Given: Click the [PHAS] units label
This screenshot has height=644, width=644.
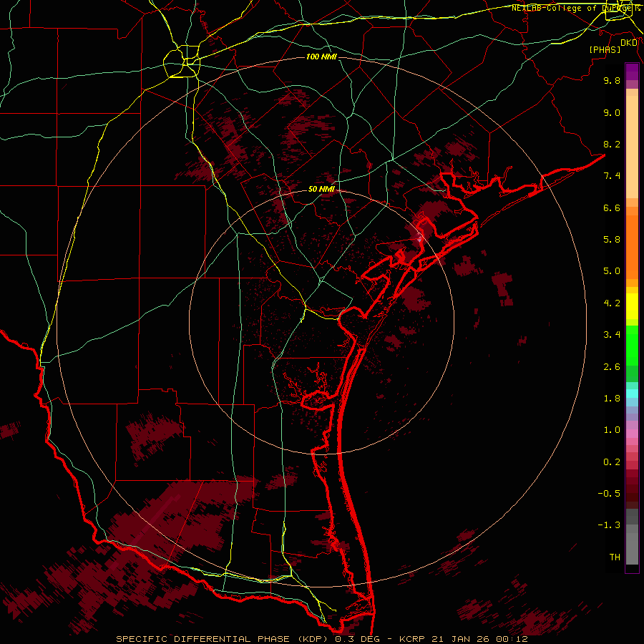Looking at the screenshot, I should 605,49.
